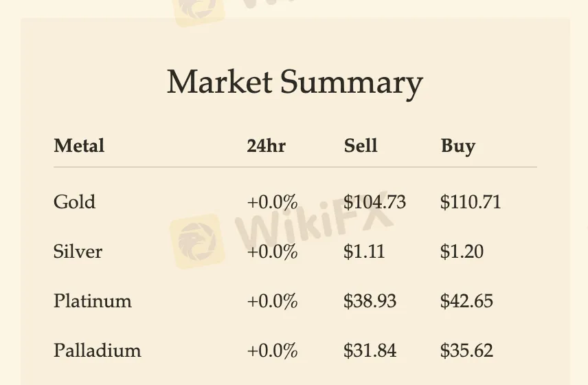
Task: Select the Buy column header
Action: 458,146
